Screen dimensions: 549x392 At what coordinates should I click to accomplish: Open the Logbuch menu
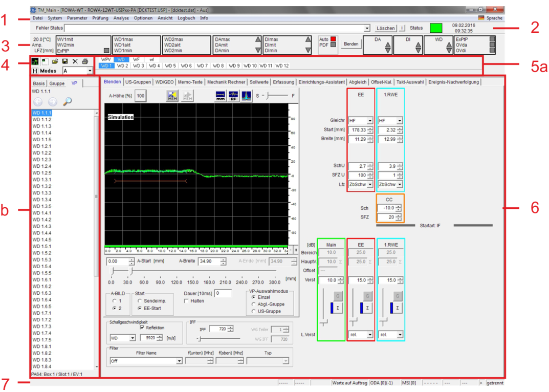click(186, 18)
